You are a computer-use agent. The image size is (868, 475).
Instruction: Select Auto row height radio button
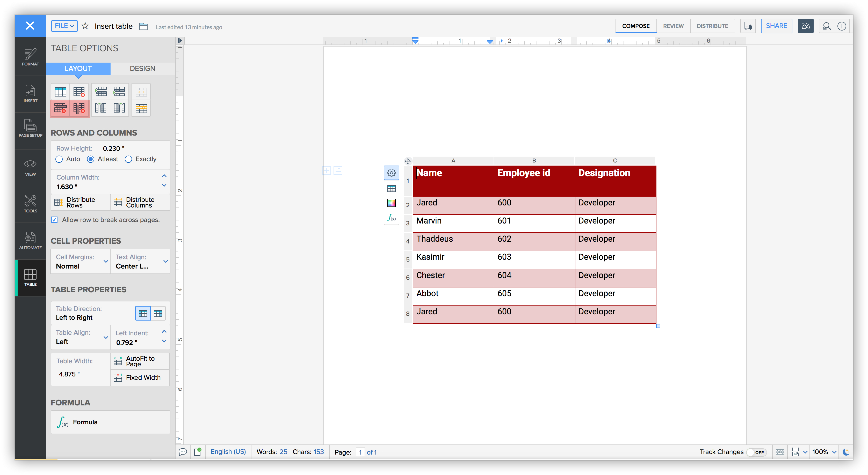point(59,159)
